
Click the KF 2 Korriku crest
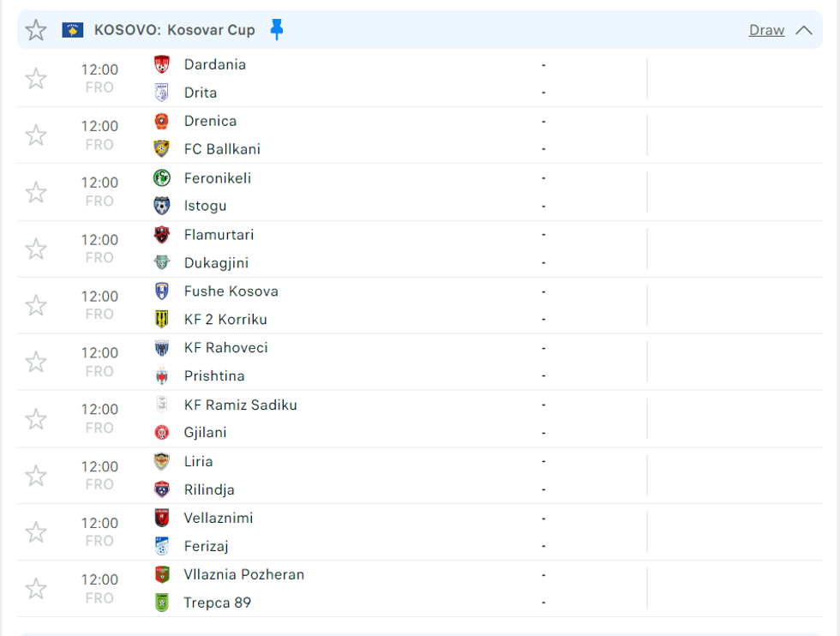point(161,320)
